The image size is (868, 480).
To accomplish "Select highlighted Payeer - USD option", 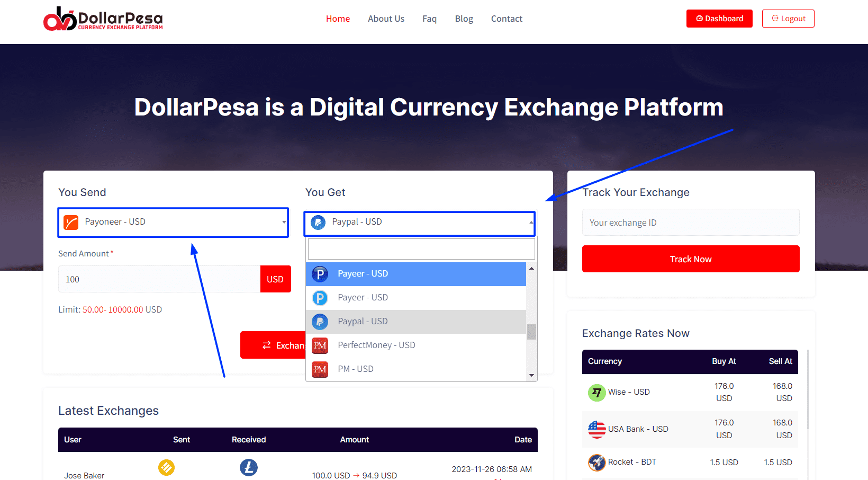I will [x=416, y=274].
